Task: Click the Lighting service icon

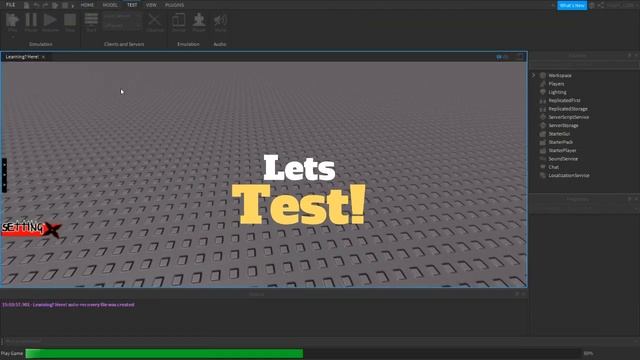Action: click(542, 92)
